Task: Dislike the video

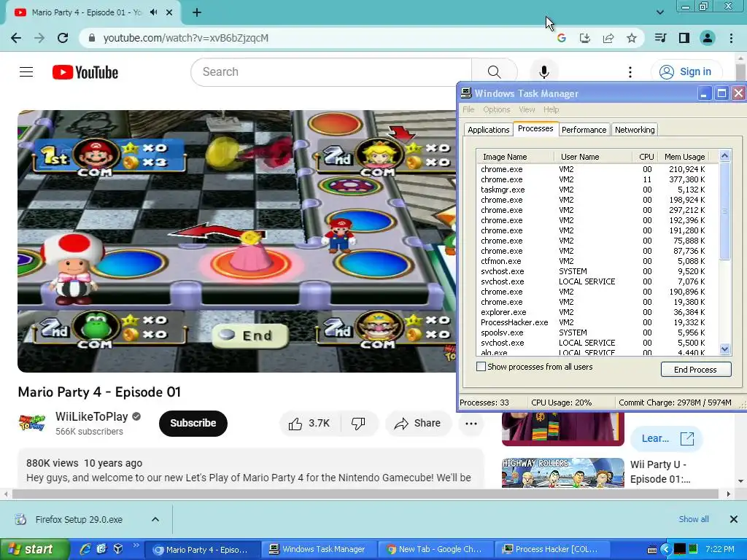Action: coord(359,424)
